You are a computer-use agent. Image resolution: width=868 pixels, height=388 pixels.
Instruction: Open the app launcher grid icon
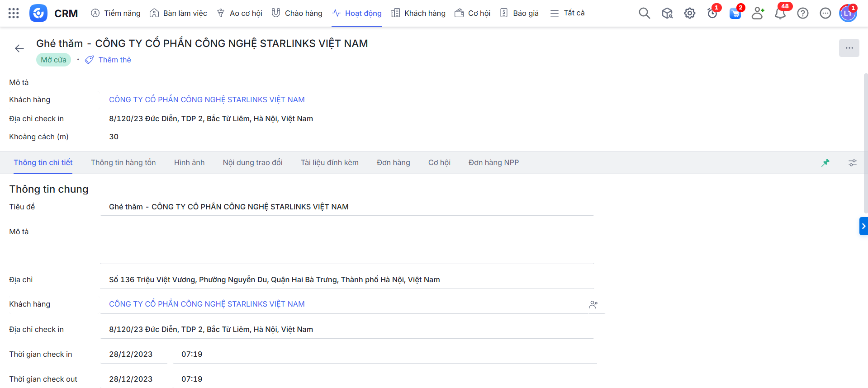pyautogui.click(x=14, y=13)
